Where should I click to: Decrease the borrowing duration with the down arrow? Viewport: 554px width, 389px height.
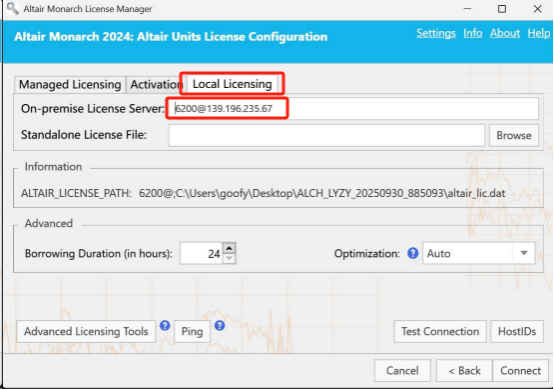point(229,259)
